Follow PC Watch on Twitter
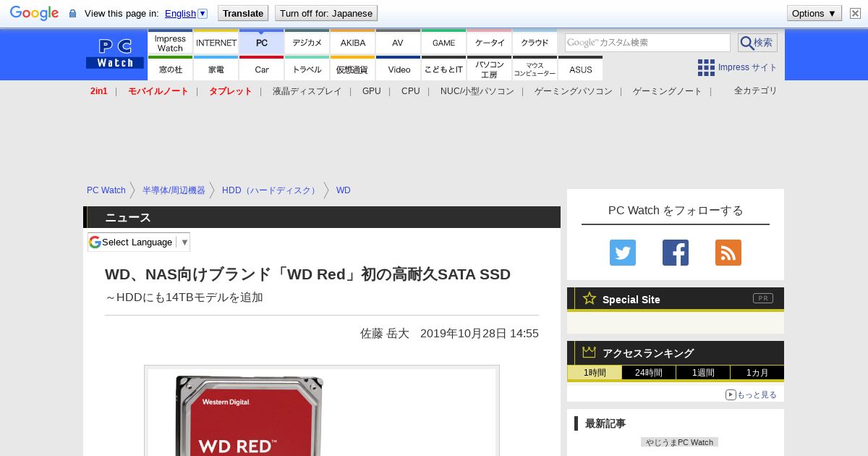868x456 pixels. click(x=623, y=253)
